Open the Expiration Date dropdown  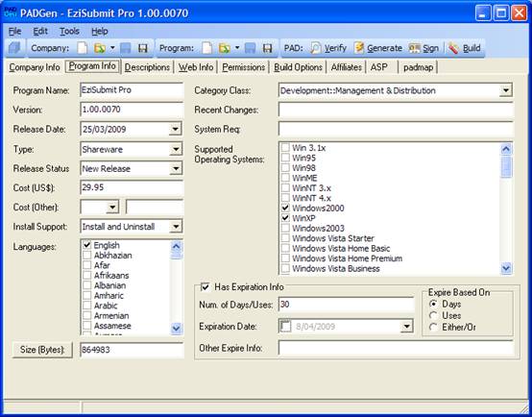pyautogui.click(x=406, y=327)
